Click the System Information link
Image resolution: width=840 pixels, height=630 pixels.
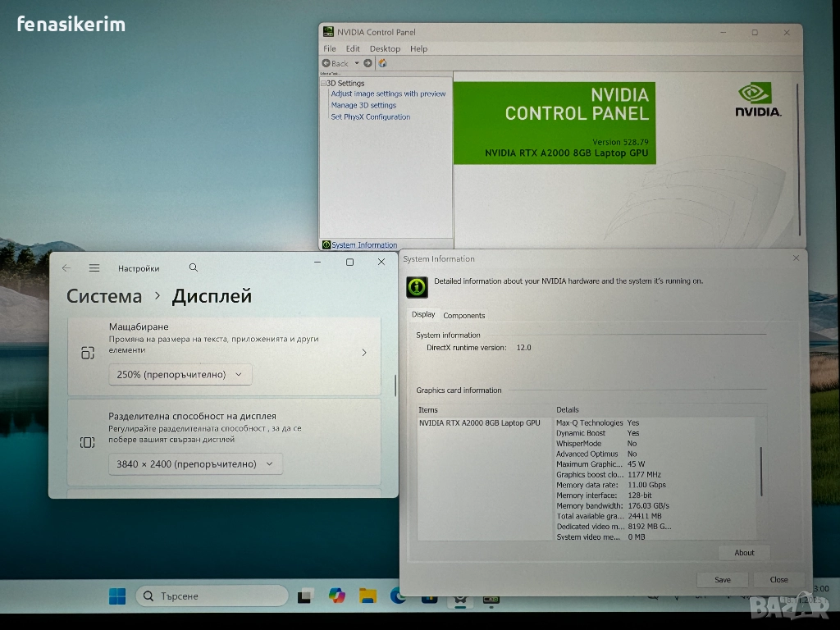(364, 244)
